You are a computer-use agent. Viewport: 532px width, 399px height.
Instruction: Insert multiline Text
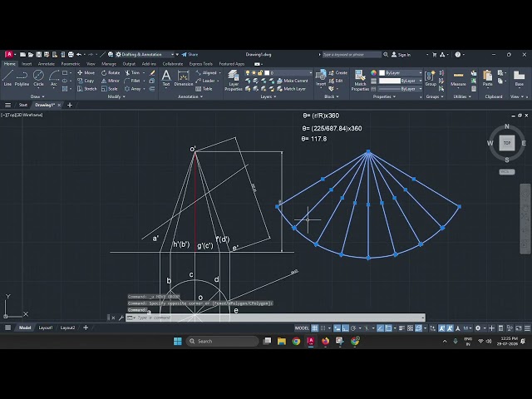click(166, 78)
